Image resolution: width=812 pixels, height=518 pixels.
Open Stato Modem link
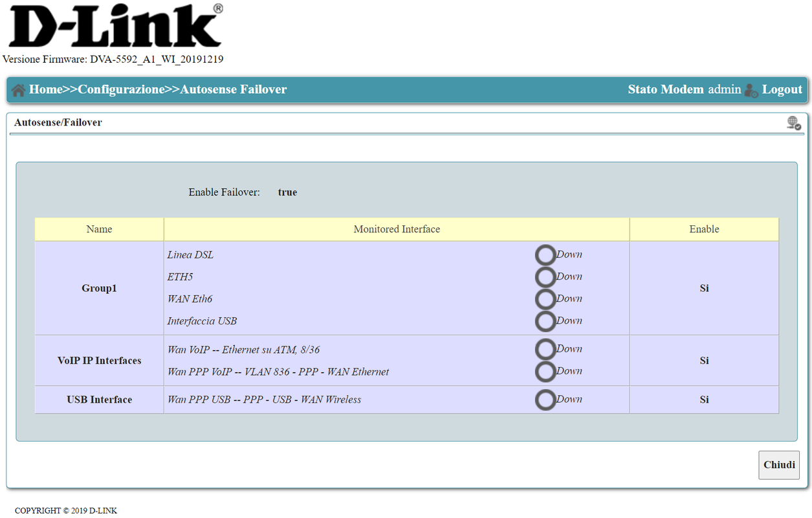(666, 89)
